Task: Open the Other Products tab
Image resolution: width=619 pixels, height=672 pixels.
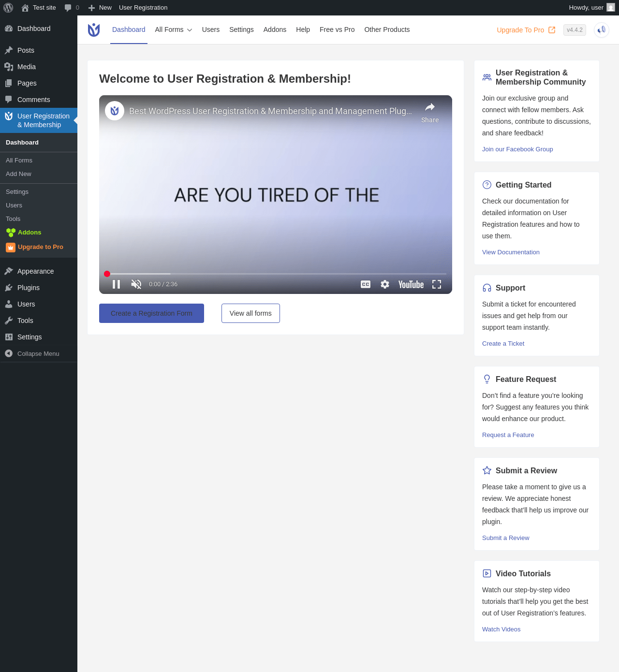Action: [x=387, y=29]
